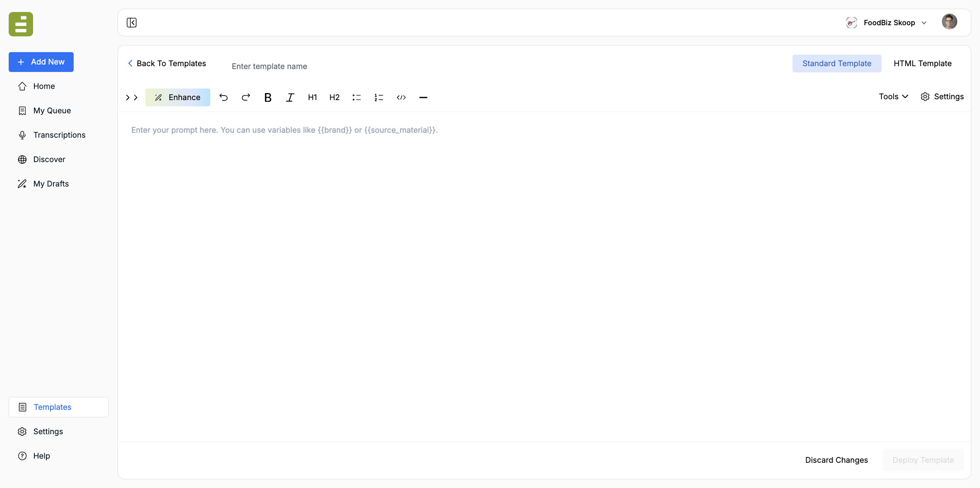
Task: Open editor Settings with gear icon
Action: [942, 96]
